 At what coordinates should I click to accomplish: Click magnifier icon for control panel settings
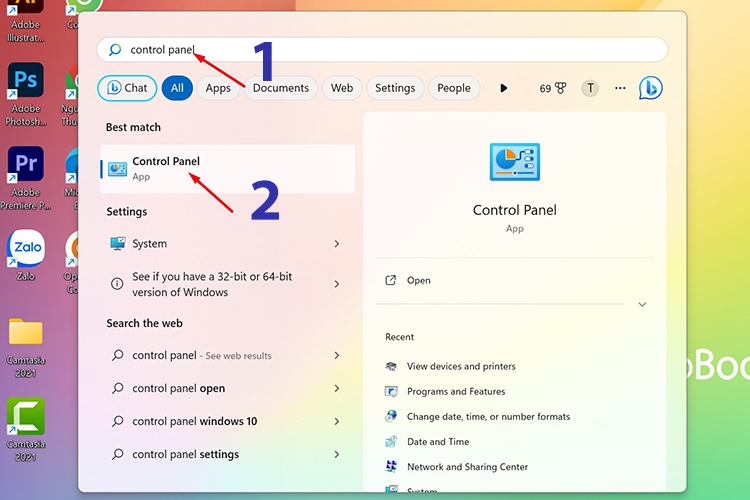pos(118,454)
